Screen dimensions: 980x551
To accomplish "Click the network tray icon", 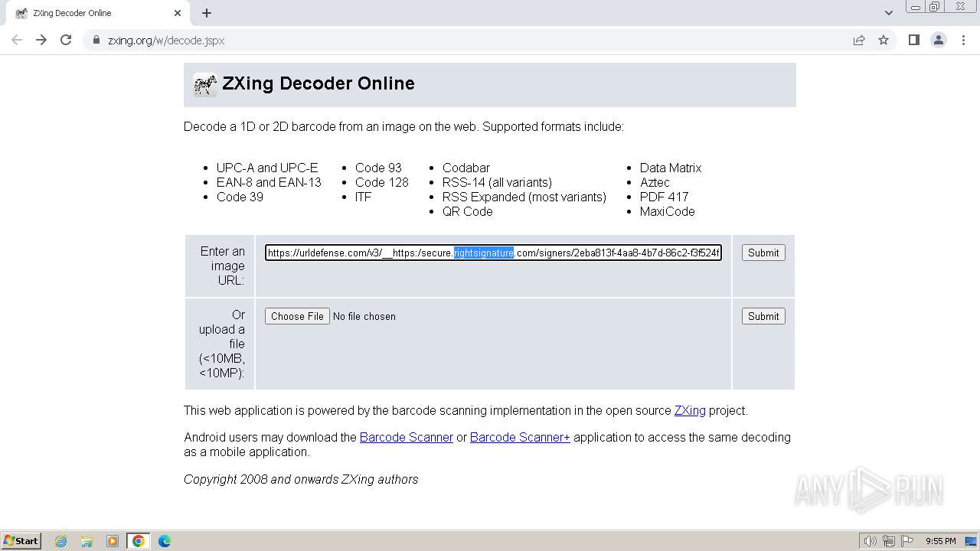I will click(889, 541).
